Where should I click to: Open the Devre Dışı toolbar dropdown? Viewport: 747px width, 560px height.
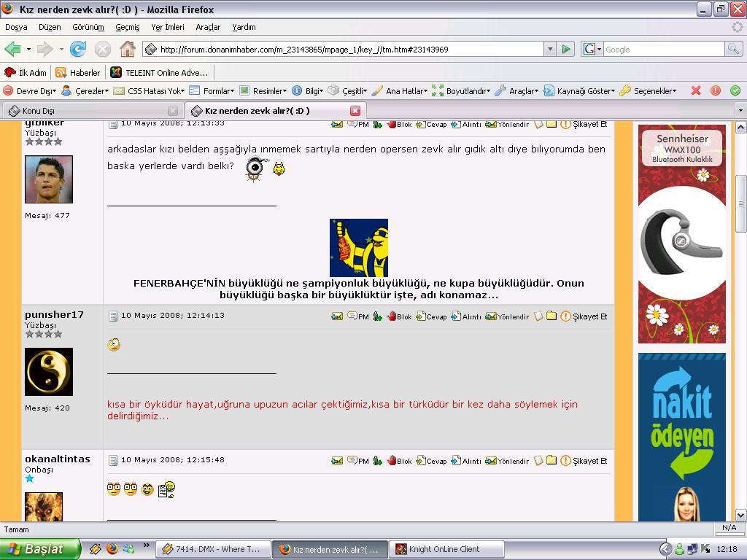click(x=31, y=91)
